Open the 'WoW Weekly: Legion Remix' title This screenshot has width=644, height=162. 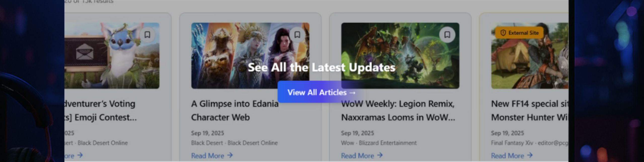coord(398,110)
